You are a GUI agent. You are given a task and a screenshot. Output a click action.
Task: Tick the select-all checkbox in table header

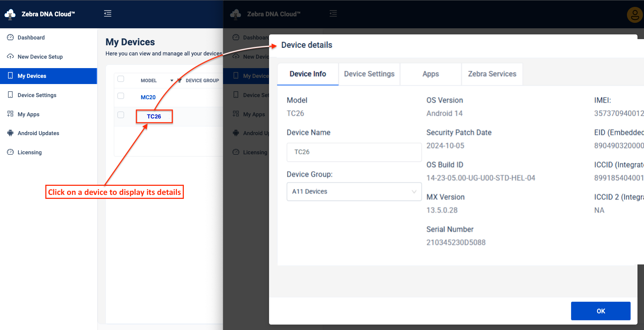121,79
